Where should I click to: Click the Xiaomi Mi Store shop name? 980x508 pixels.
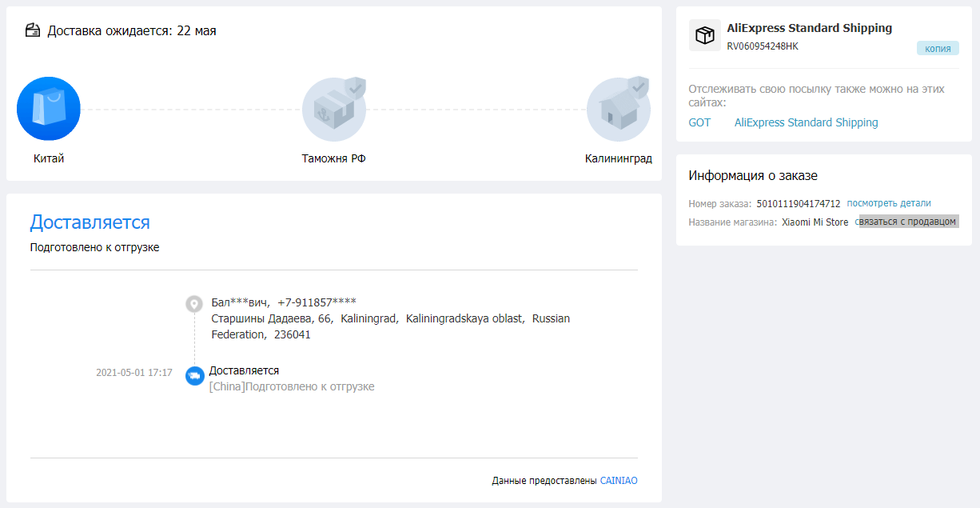(x=815, y=222)
